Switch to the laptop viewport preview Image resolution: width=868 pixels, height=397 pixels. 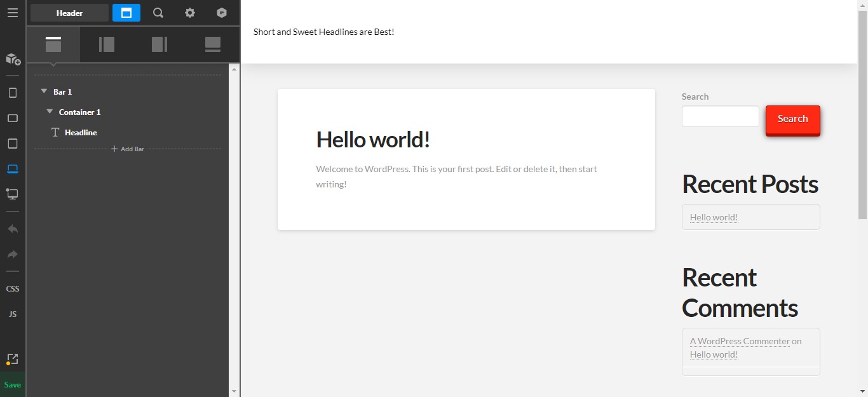pyautogui.click(x=13, y=169)
